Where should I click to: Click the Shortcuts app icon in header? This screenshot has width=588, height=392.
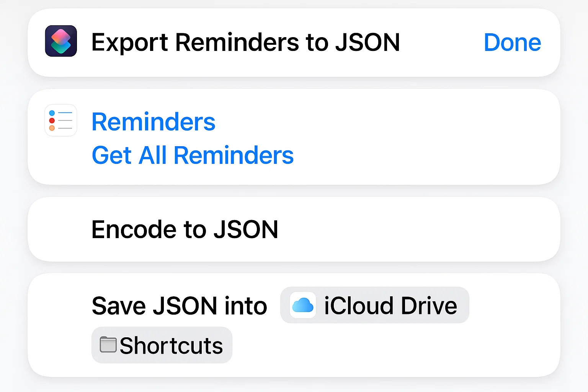click(x=61, y=41)
